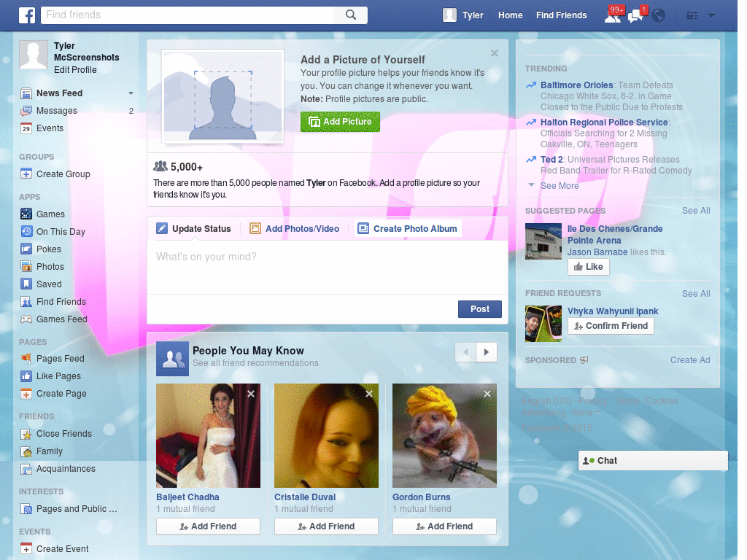Screen dimensions: 747x560
Task: Click the Saved bookmark icon
Action: [x=26, y=284]
